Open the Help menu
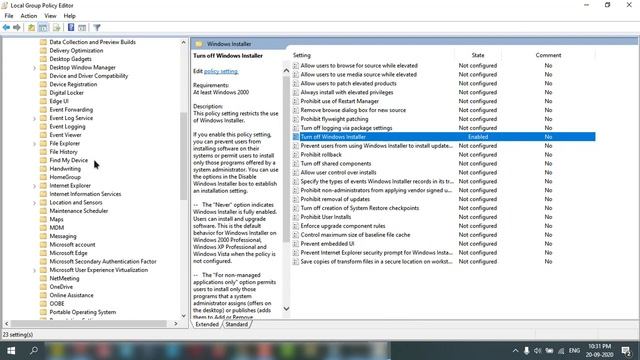The width and height of the screenshot is (640, 360). click(69, 16)
